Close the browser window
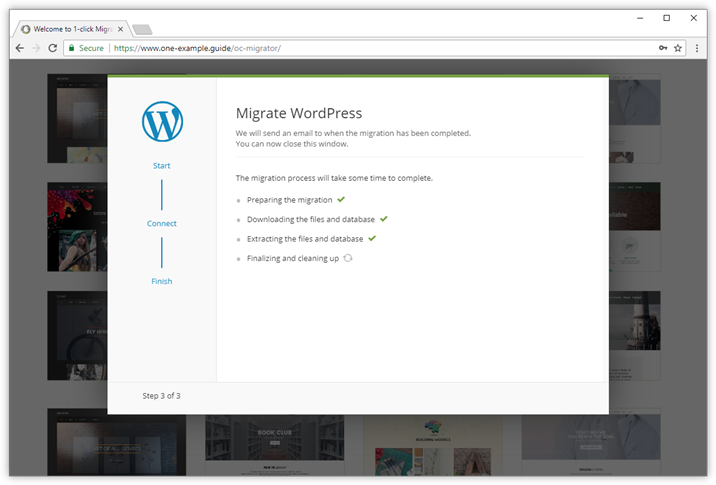 point(694,18)
